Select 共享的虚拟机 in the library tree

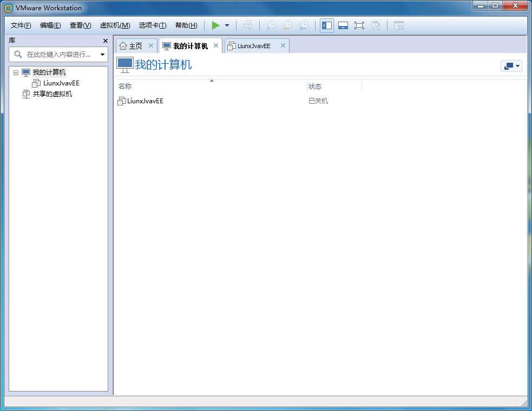point(52,94)
